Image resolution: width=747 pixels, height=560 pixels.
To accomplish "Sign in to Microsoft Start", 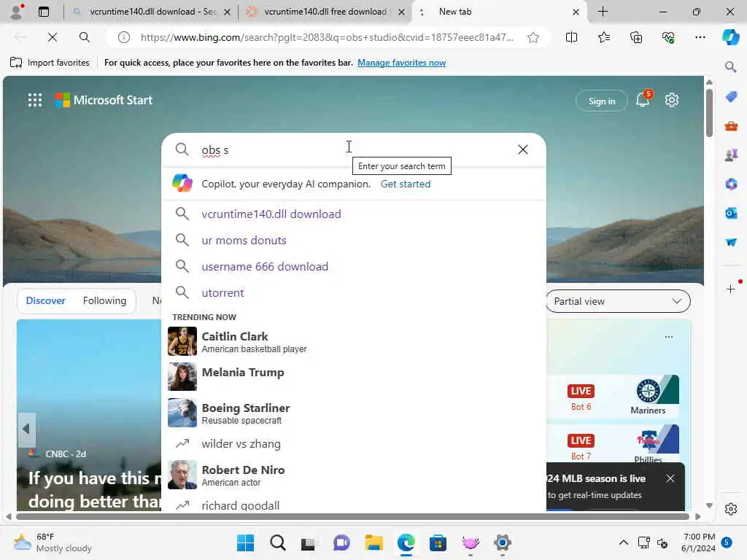I will point(602,101).
